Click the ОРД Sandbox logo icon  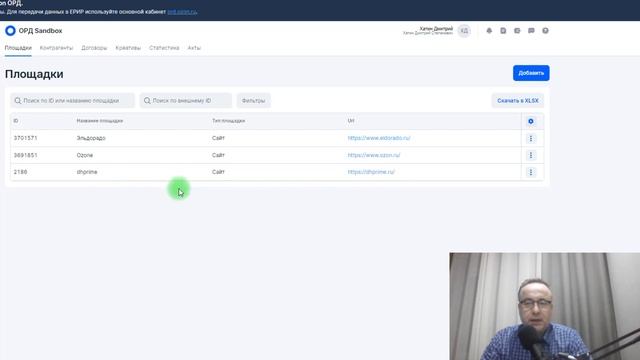point(10,31)
